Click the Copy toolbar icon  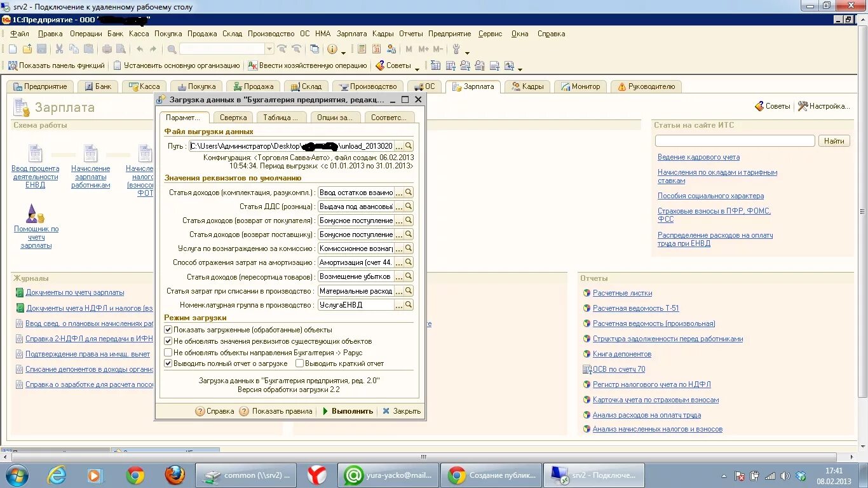coord(74,49)
